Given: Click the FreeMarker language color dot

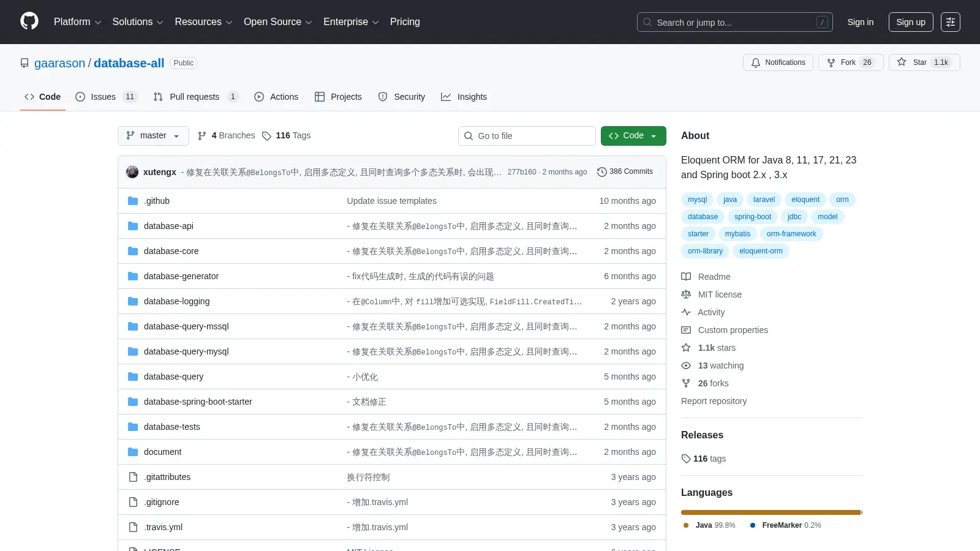Looking at the screenshot, I should point(753,525).
